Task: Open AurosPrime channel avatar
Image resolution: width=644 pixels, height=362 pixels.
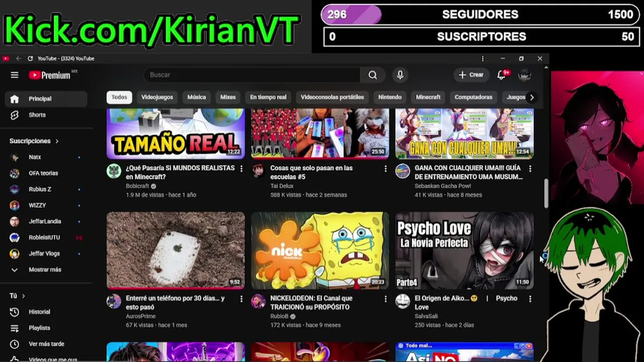Action: coord(114,301)
